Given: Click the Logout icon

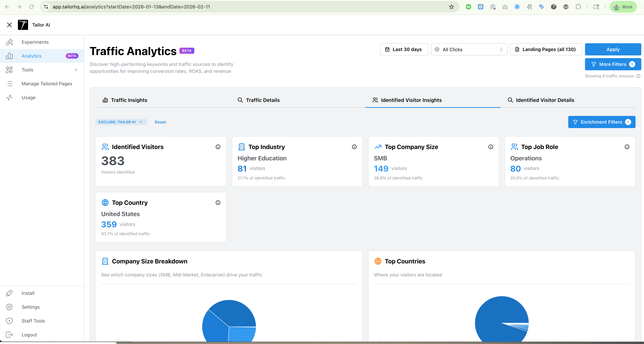Looking at the screenshot, I should (9, 335).
